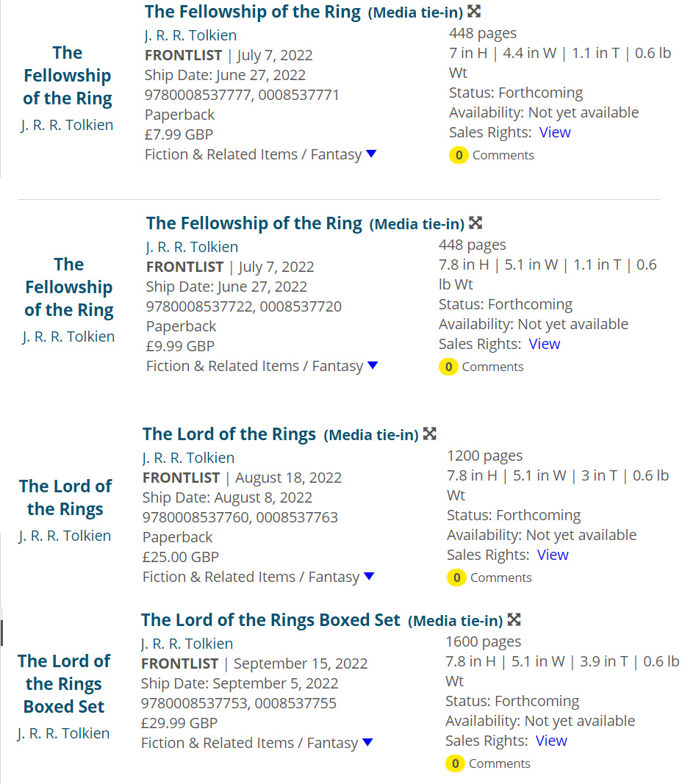
Task: View sales rights for the 1200-page Lord of the Rings
Action: pos(553,555)
